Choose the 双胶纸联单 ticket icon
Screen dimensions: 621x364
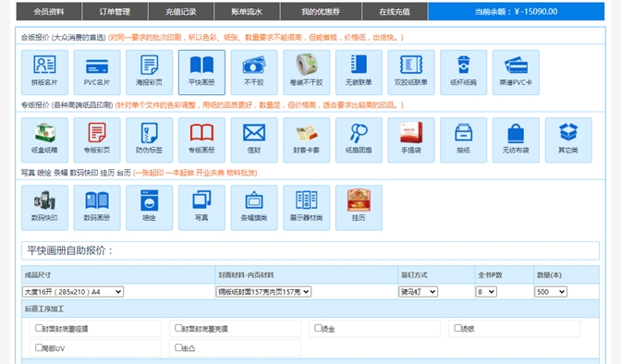pyautogui.click(x=411, y=72)
